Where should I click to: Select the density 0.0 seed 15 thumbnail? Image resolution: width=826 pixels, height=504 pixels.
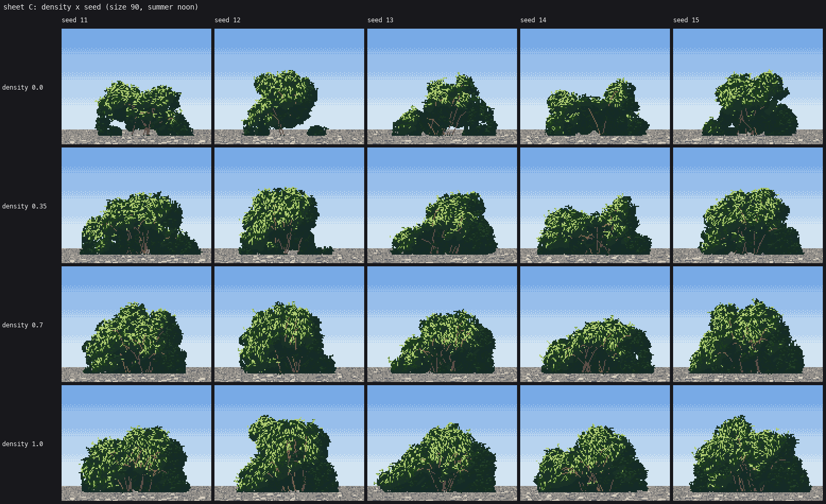click(748, 86)
